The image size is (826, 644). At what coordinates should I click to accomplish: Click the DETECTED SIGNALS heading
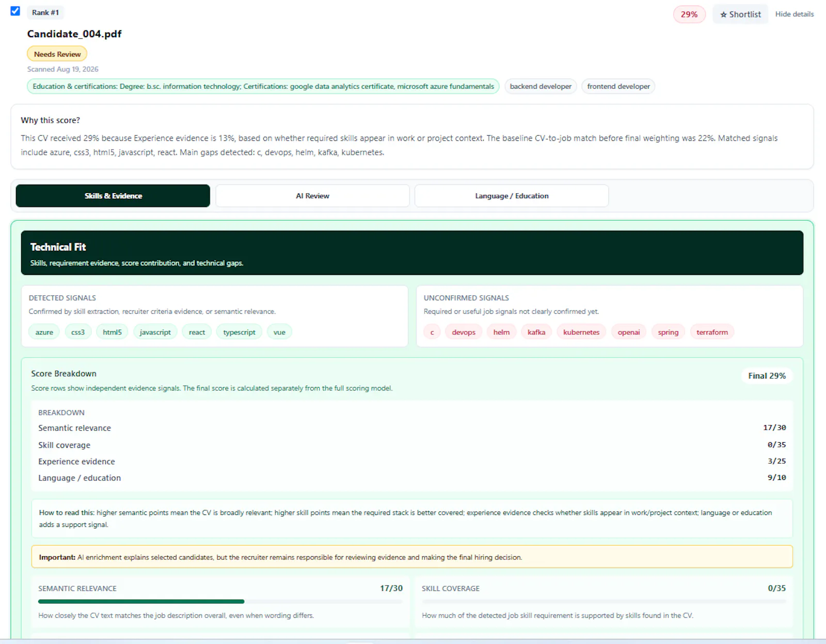click(x=62, y=298)
